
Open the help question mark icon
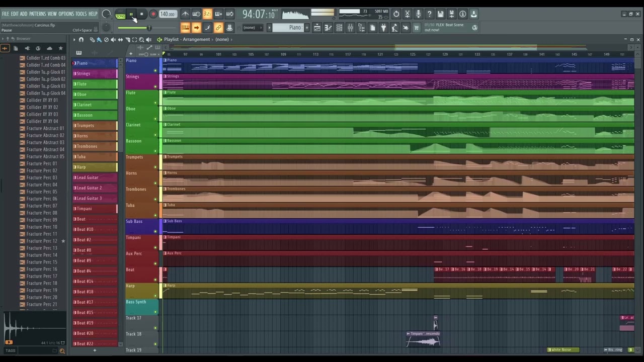tap(430, 14)
